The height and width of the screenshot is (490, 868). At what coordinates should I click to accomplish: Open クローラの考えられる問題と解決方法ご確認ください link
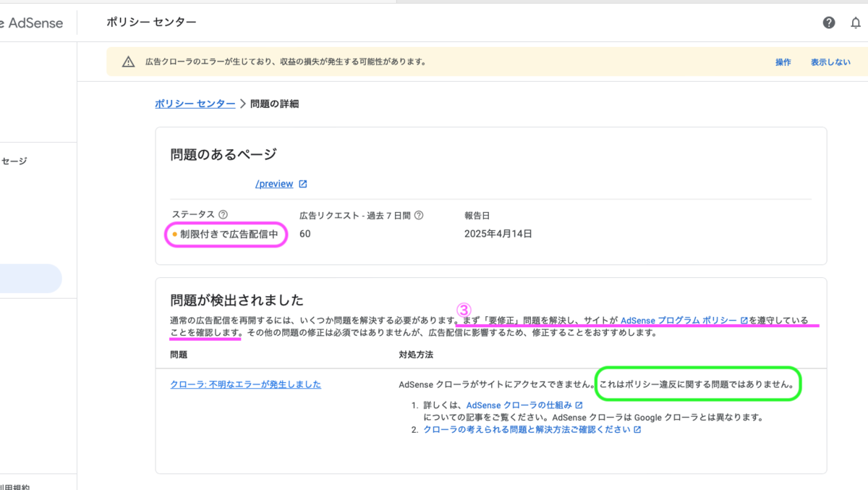point(527,429)
